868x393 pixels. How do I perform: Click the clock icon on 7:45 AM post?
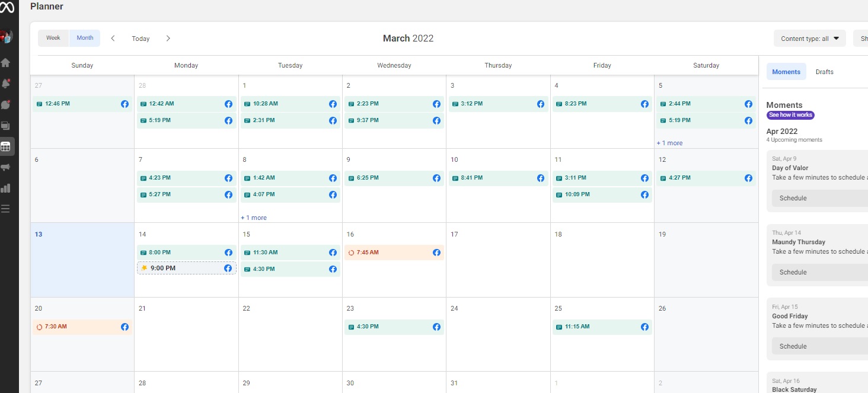click(351, 253)
